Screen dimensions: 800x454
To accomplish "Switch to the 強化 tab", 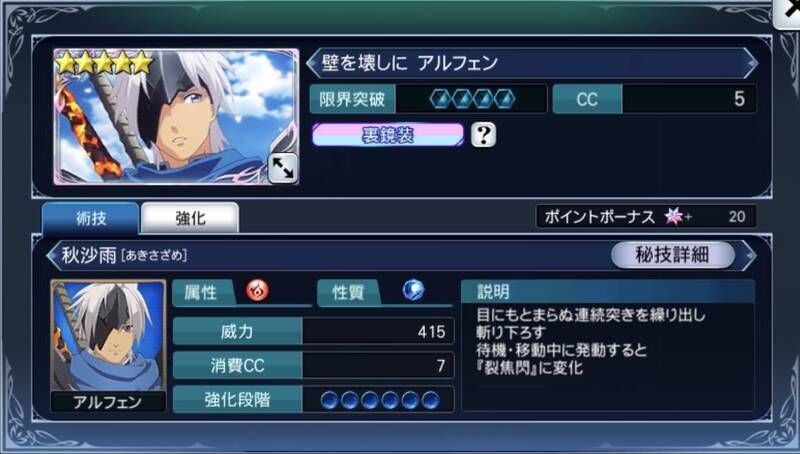I will [190, 218].
